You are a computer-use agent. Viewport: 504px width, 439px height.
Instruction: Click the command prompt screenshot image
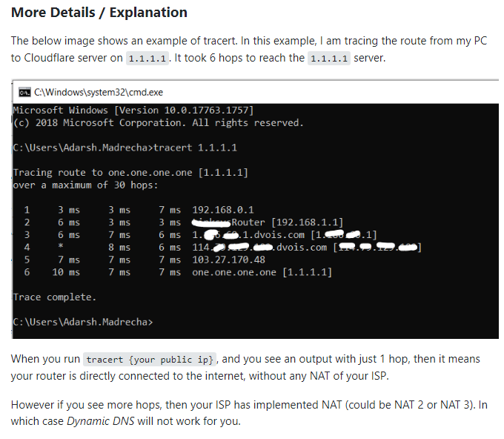tap(256, 209)
